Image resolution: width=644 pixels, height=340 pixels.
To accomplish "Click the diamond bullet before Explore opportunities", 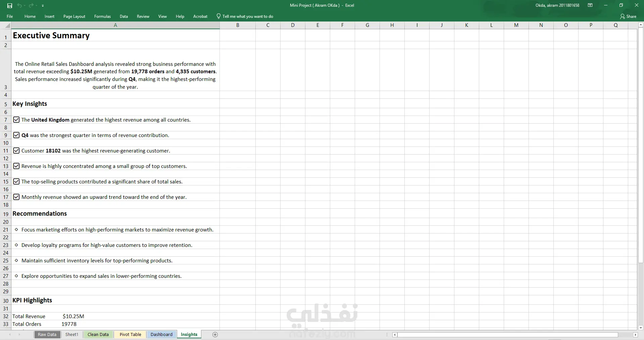I will point(16,276).
